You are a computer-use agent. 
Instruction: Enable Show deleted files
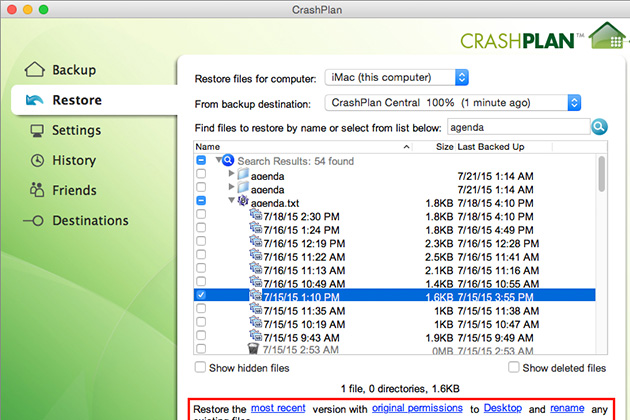click(x=513, y=367)
